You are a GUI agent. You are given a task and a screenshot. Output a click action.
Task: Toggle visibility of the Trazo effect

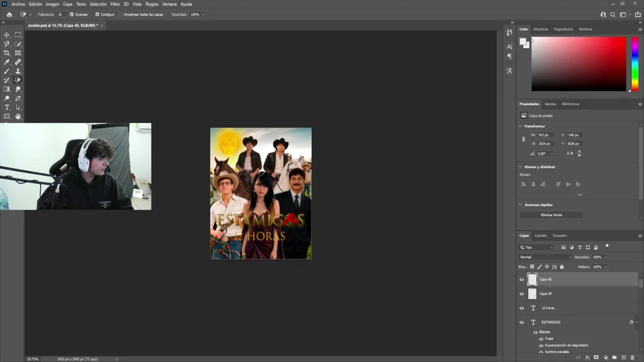pyautogui.click(x=541, y=339)
